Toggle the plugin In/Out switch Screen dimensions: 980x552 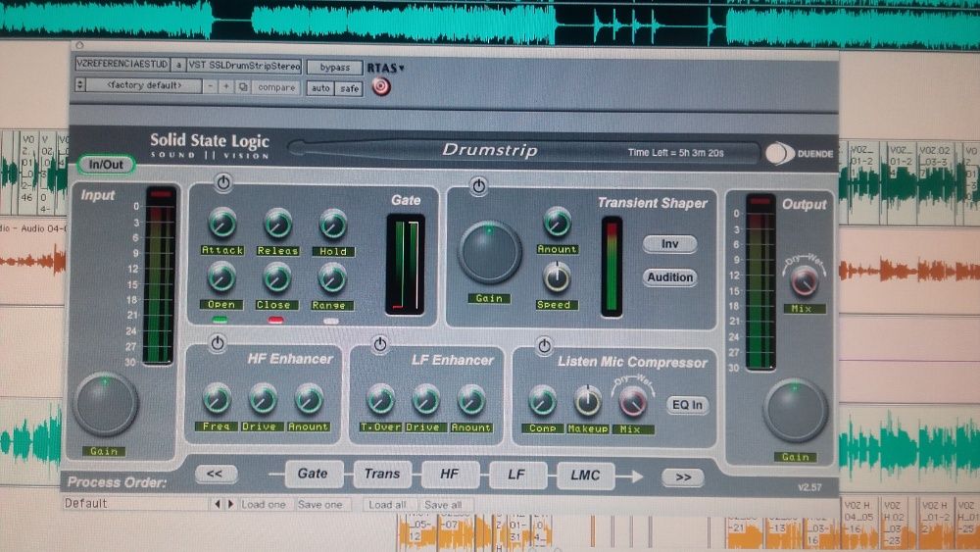click(x=106, y=165)
